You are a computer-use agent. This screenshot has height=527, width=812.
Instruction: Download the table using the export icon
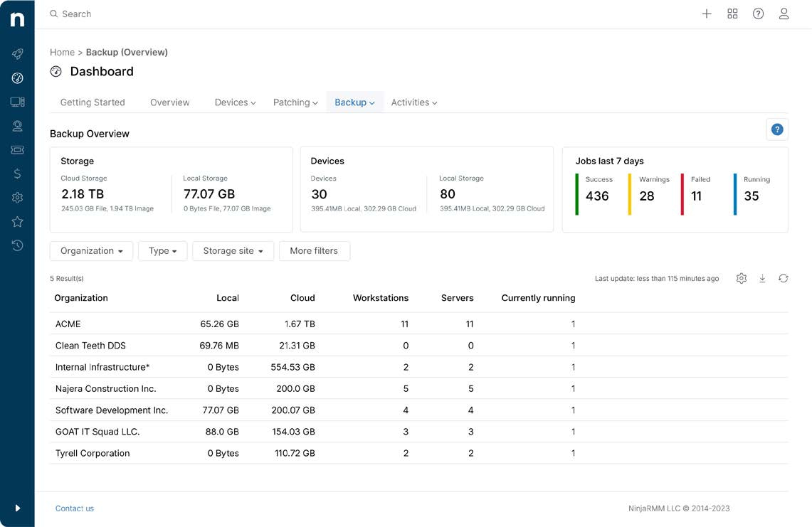point(762,279)
